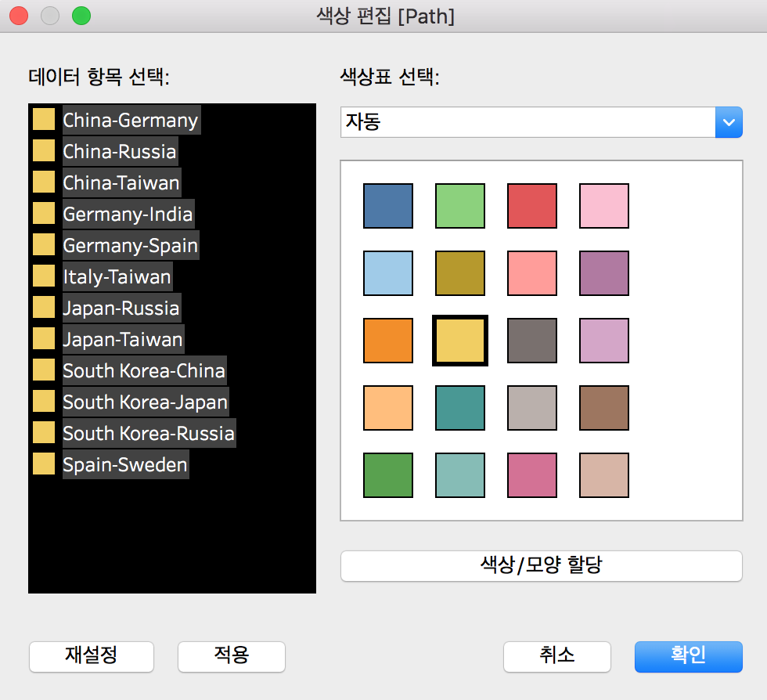Click the 취소 cancel button
Image resolution: width=767 pixels, height=700 pixels.
(556, 656)
